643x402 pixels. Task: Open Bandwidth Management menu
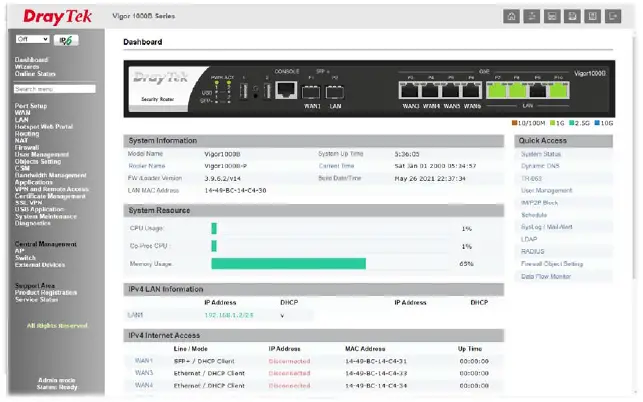50,175
